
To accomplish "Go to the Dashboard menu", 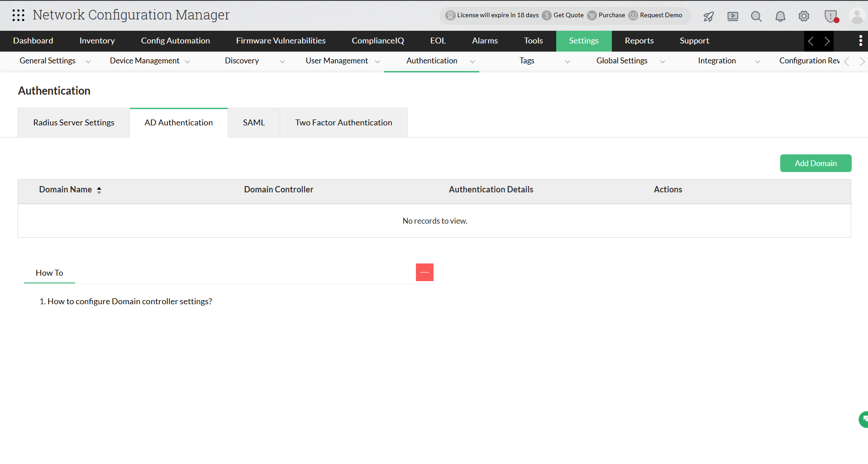I will (x=33, y=41).
